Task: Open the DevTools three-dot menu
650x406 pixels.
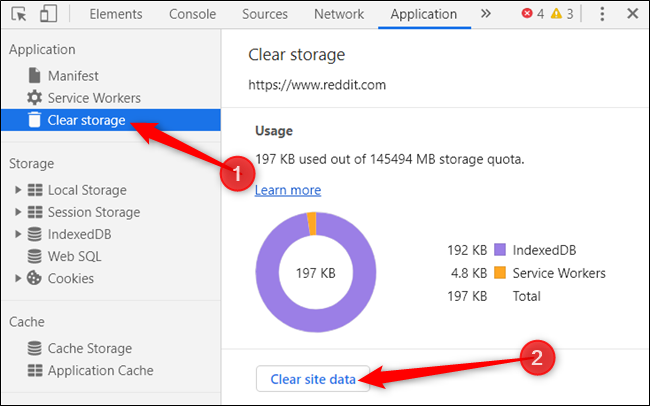Action: (x=602, y=14)
